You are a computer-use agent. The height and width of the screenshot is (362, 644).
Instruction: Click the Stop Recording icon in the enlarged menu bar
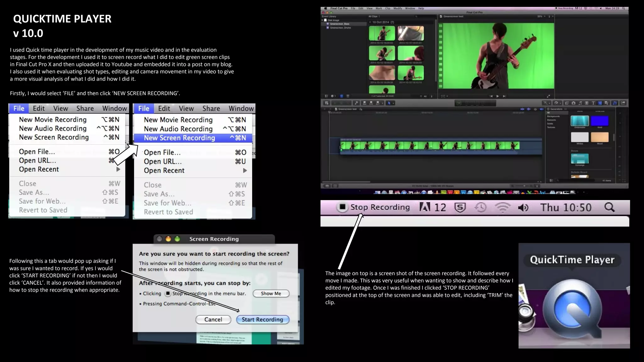[x=342, y=207]
